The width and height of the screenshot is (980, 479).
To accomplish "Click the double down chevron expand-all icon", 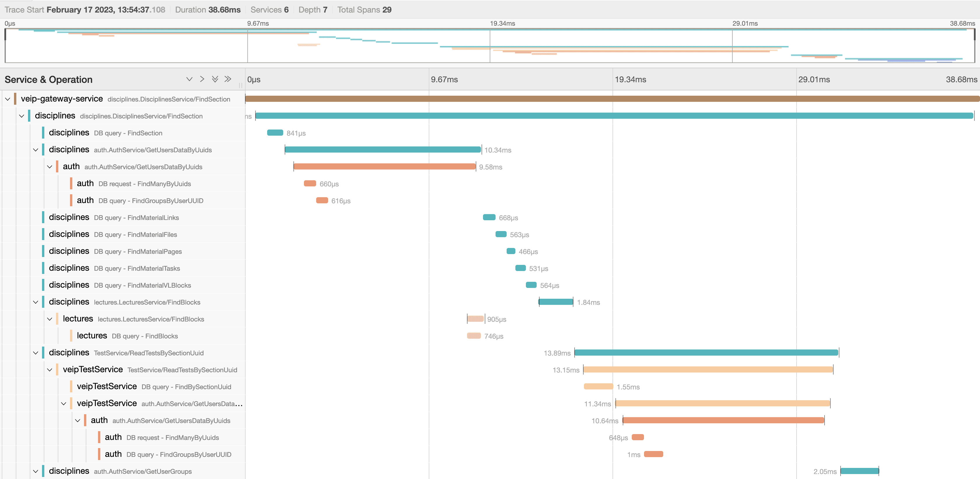I will 215,79.
